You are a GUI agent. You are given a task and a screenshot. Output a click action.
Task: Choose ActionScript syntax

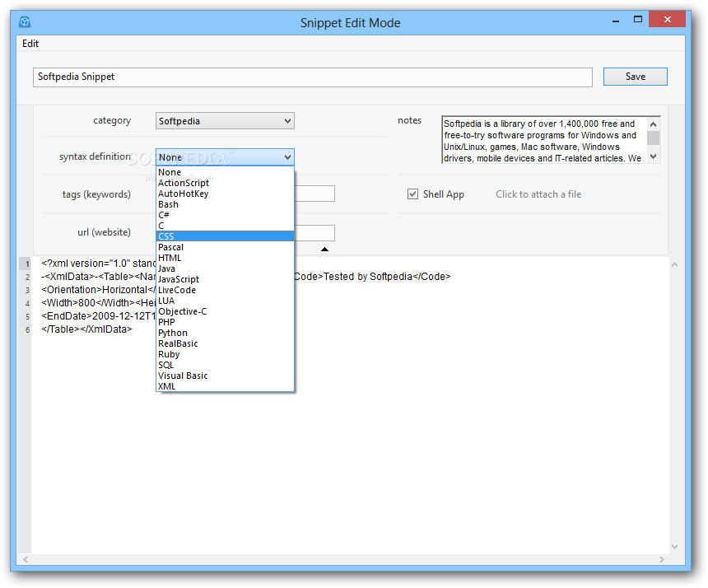tap(225, 183)
